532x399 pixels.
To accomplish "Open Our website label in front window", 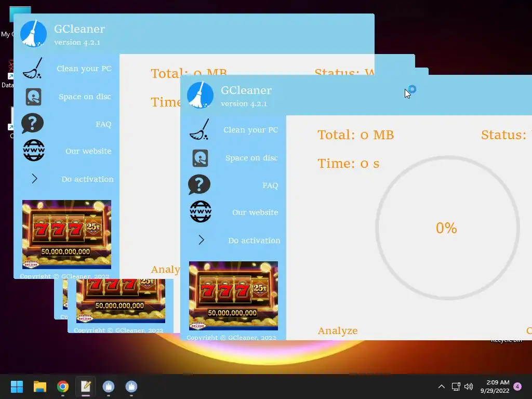I will 255,212.
